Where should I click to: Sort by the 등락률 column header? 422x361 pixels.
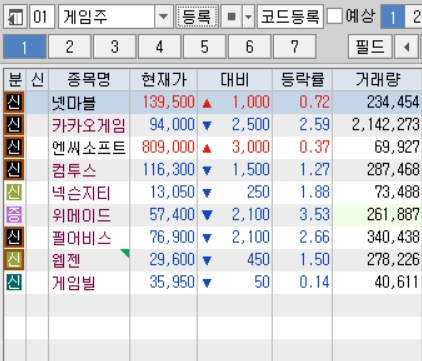click(x=302, y=80)
